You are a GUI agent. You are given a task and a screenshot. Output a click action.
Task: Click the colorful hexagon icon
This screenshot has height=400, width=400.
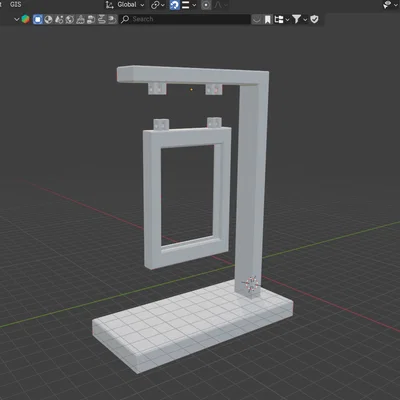[x=26, y=19]
